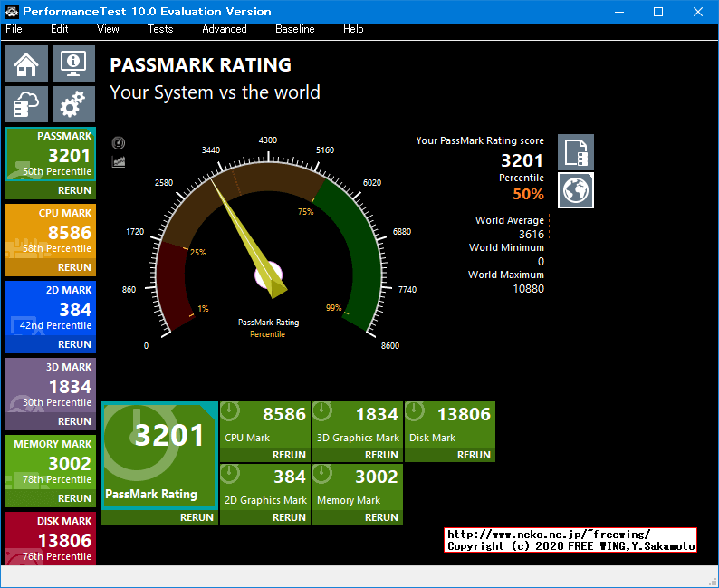Rerun the Disk Mark tile test
719x588 pixels.
point(474,455)
